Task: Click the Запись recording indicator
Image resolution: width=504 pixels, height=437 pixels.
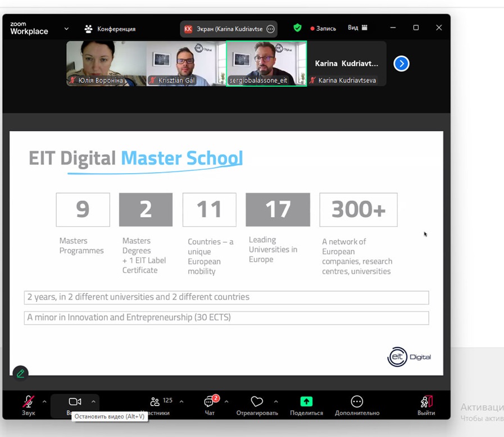Action: tap(323, 29)
